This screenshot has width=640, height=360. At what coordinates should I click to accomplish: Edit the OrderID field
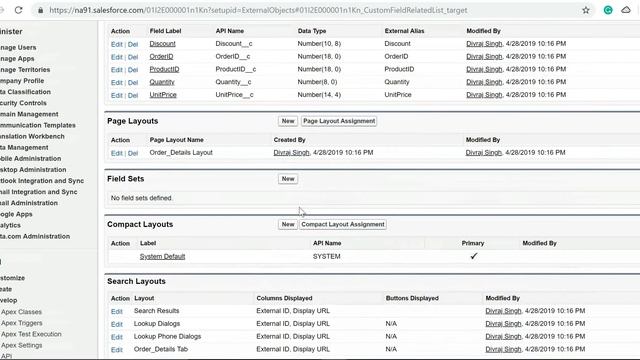click(116, 57)
